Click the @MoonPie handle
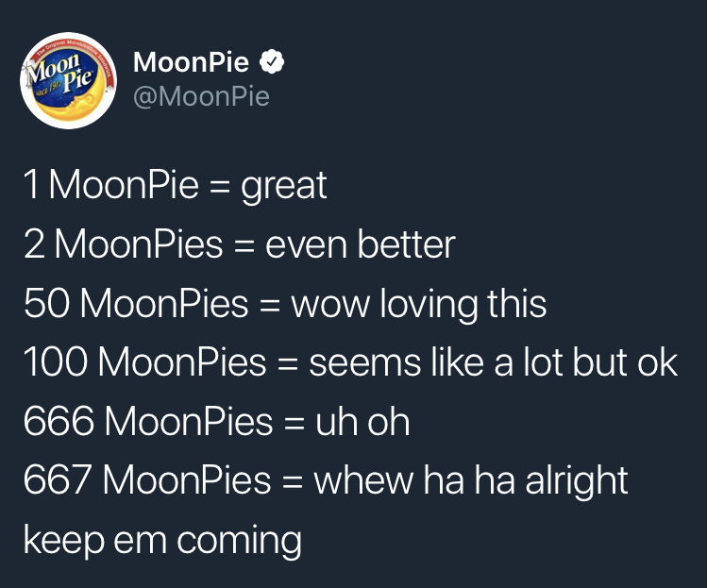Viewport: 707px width, 588px height. click(201, 95)
